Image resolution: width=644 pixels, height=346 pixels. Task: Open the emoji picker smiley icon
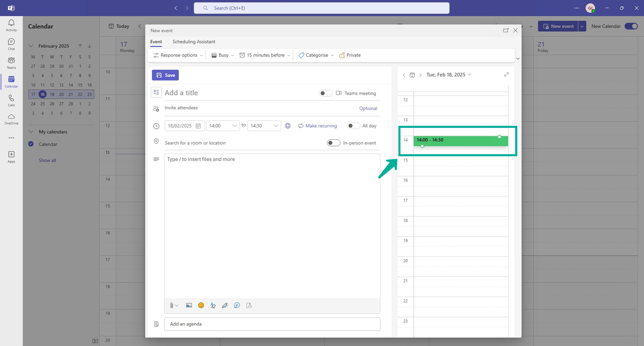201,305
